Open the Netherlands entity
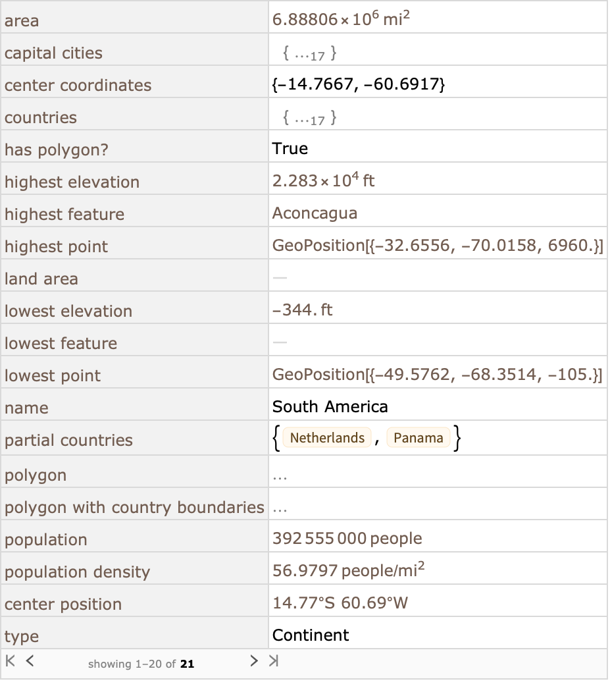Viewport: 610px width, 700px height. coord(327,438)
